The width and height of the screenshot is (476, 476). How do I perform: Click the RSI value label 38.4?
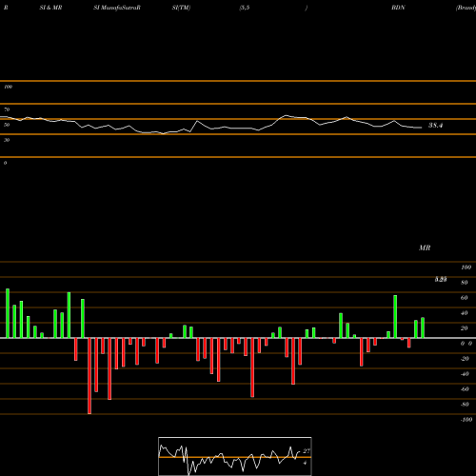point(435,126)
